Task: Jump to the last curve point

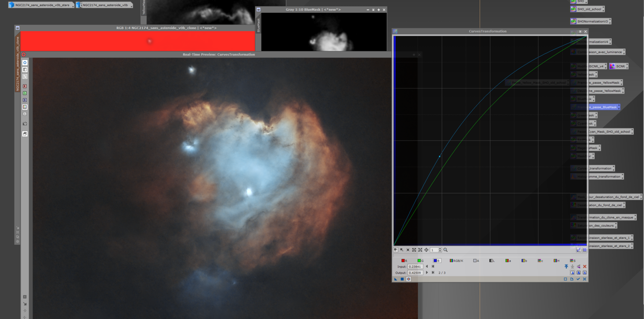Action: click(x=433, y=273)
